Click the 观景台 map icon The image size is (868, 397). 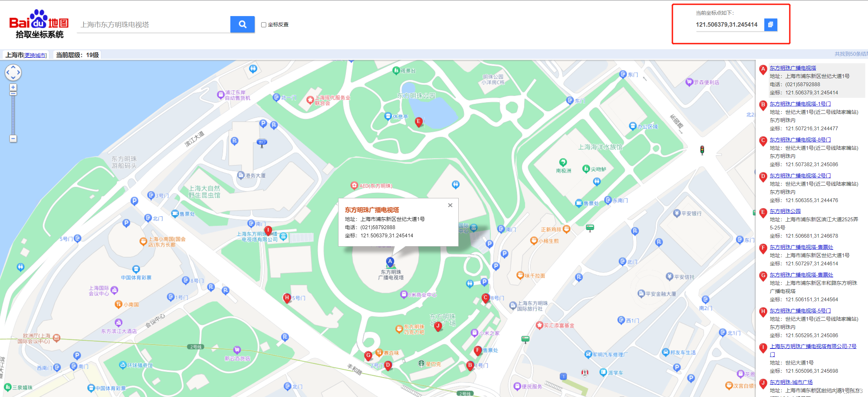coord(396,70)
